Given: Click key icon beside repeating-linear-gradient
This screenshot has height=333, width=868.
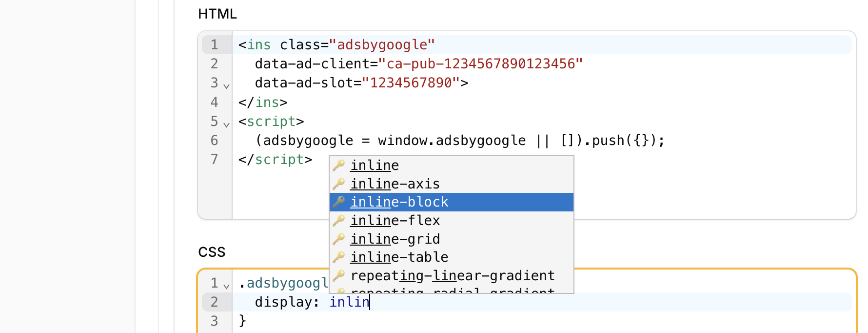Looking at the screenshot, I should click(339, 275).
